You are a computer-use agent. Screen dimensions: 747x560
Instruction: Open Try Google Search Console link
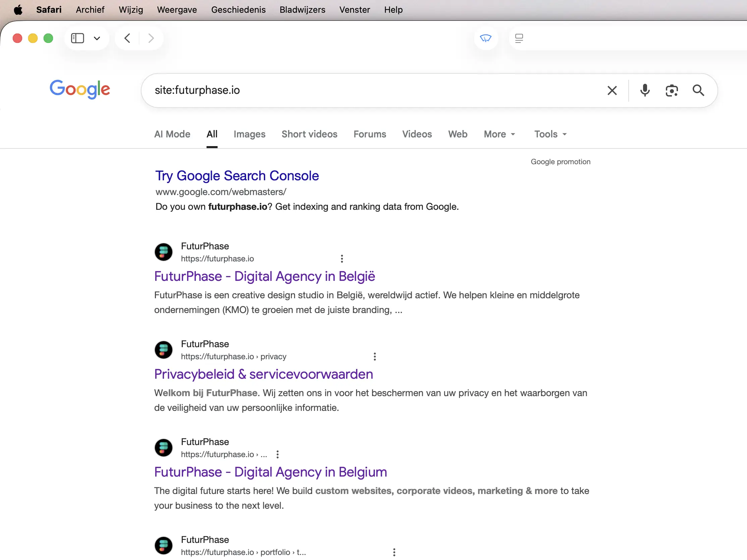click(237, 176)
